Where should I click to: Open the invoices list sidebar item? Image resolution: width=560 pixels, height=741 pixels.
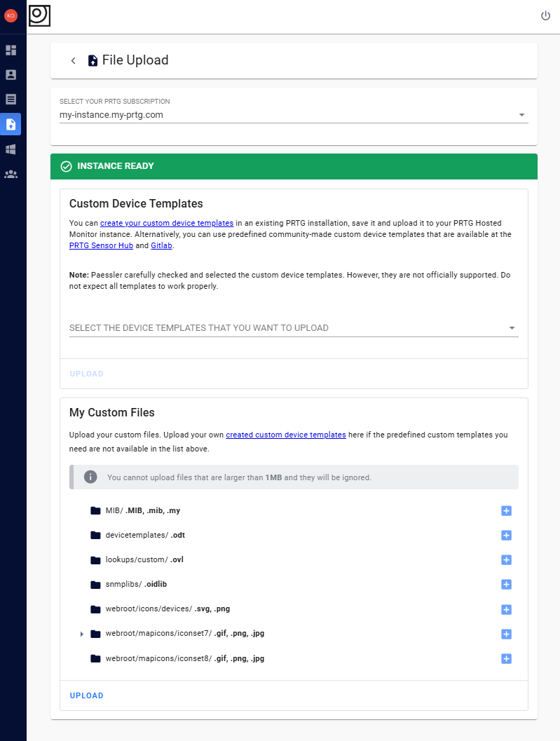[x=11, y=100]
